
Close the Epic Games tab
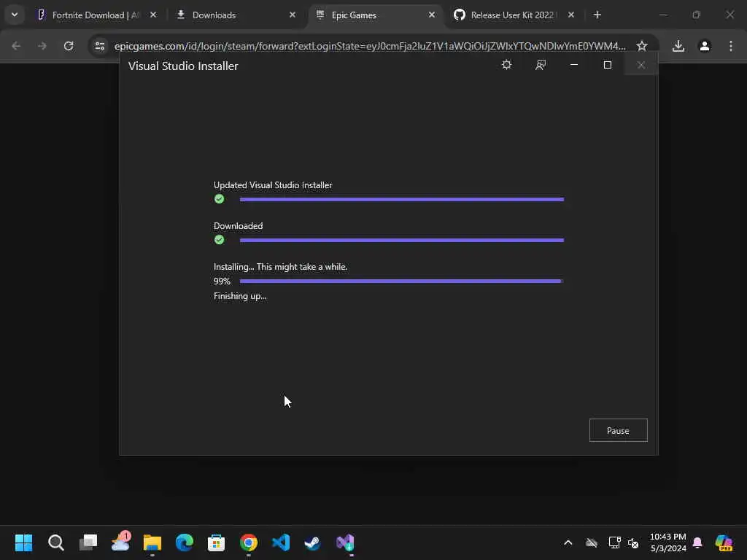point(432,15)
